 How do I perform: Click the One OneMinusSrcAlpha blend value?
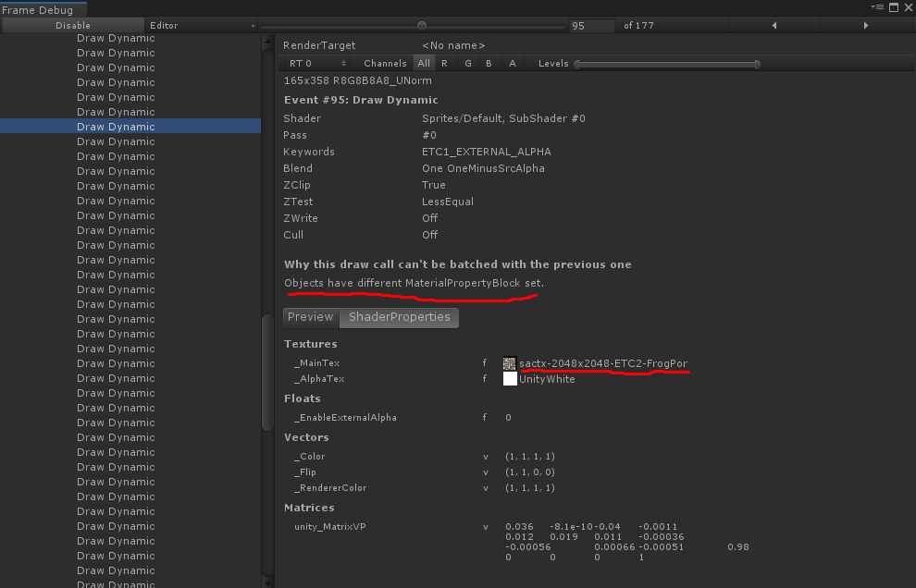pos(483,168)
